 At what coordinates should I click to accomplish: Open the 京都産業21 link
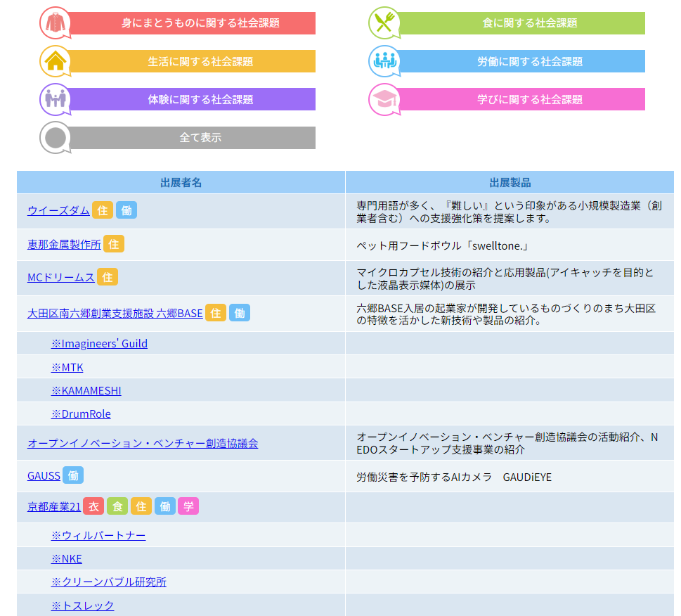(54, 507)
